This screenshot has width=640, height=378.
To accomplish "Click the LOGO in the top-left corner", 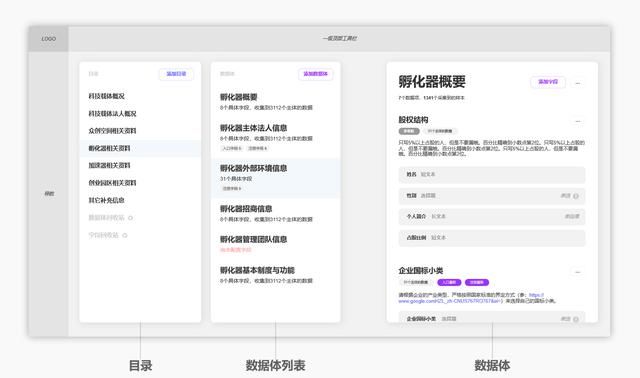I will click(48, 39).
